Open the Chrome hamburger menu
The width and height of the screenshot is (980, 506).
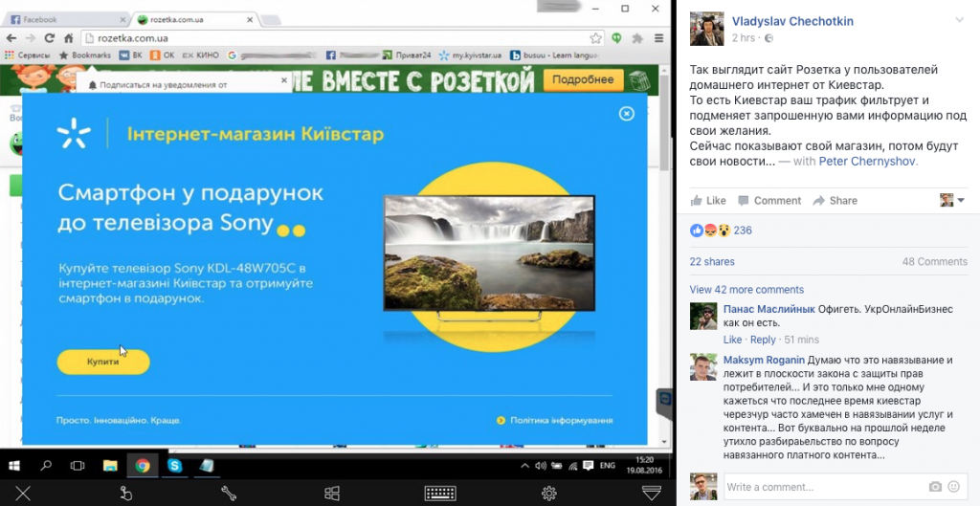pyautogui.click(x=659, y=38)
